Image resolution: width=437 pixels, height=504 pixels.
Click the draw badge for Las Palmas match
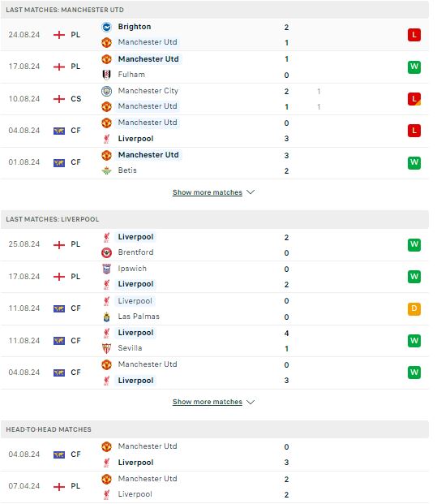(414, 308)
